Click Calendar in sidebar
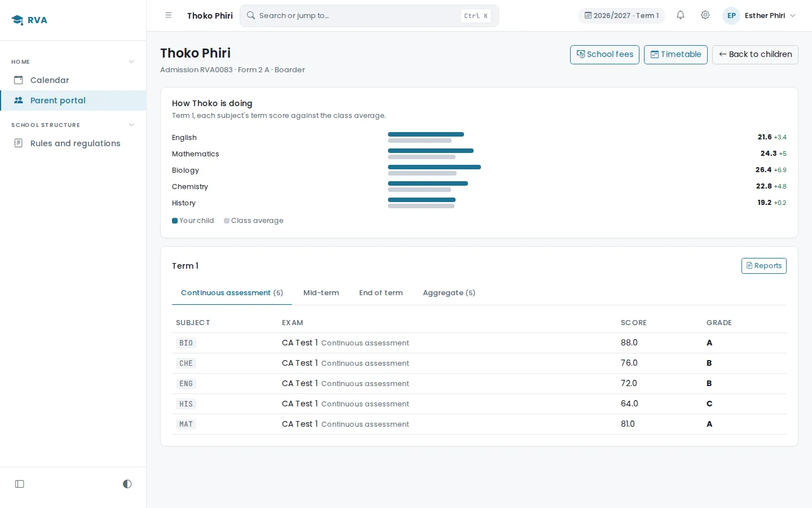 coord(73,80)
